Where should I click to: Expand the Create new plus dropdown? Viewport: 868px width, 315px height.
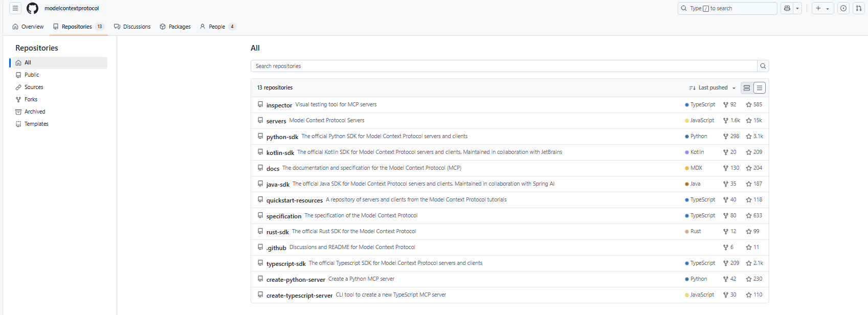click(x=822, y=8)
